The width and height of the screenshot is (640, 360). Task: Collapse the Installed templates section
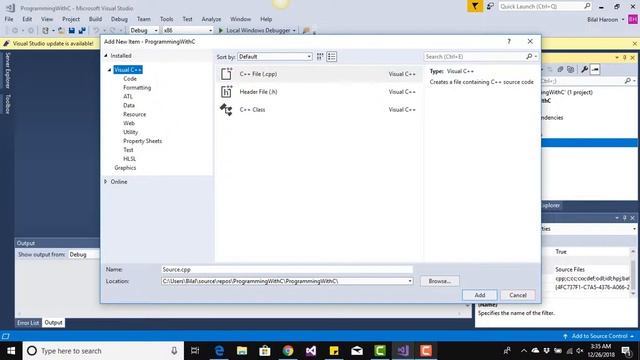[106, 56]
